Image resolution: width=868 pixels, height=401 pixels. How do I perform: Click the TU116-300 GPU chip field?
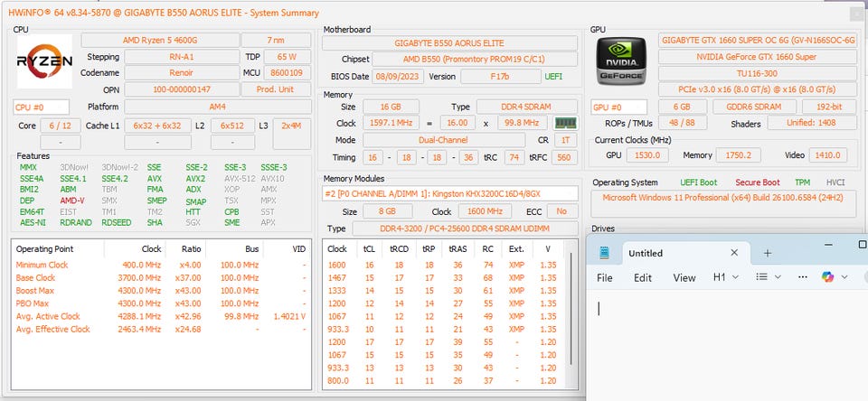pos(756,73)
